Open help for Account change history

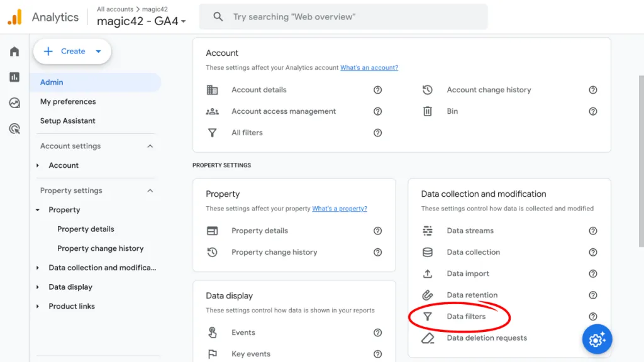pyautogui.click(x=592, y=90)
